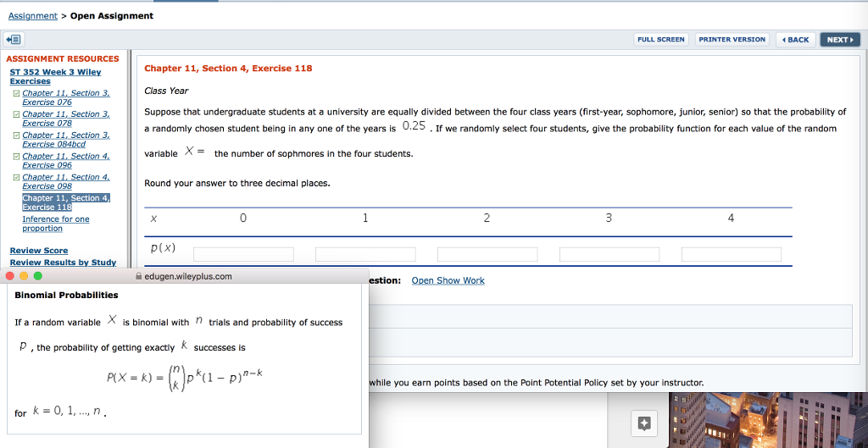868x448 pixels.
Task: Open Chapter 11, Section 3, Exercise 078
Action: [66, 119]
